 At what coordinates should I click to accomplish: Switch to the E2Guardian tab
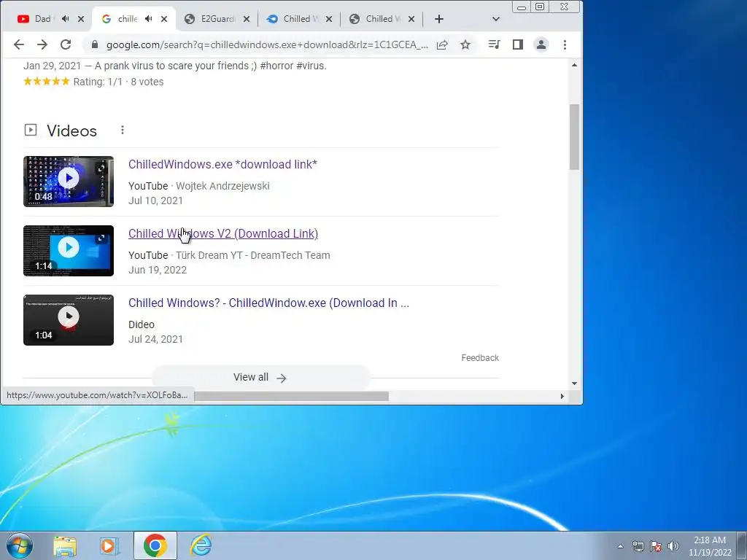pyautogui.click(x=217, y=18)
